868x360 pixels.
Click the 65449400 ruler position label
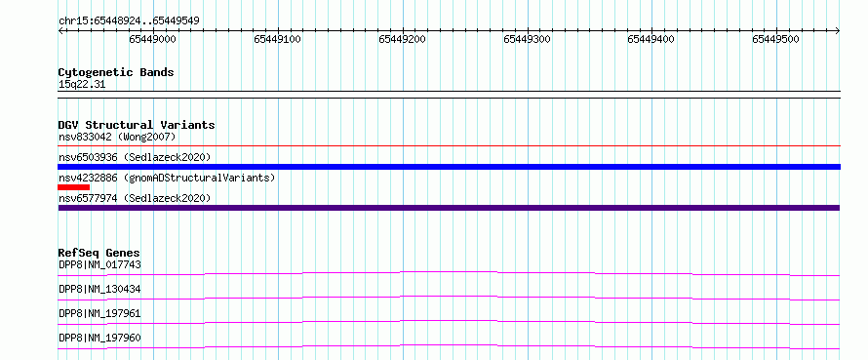(x=651, y=39)
